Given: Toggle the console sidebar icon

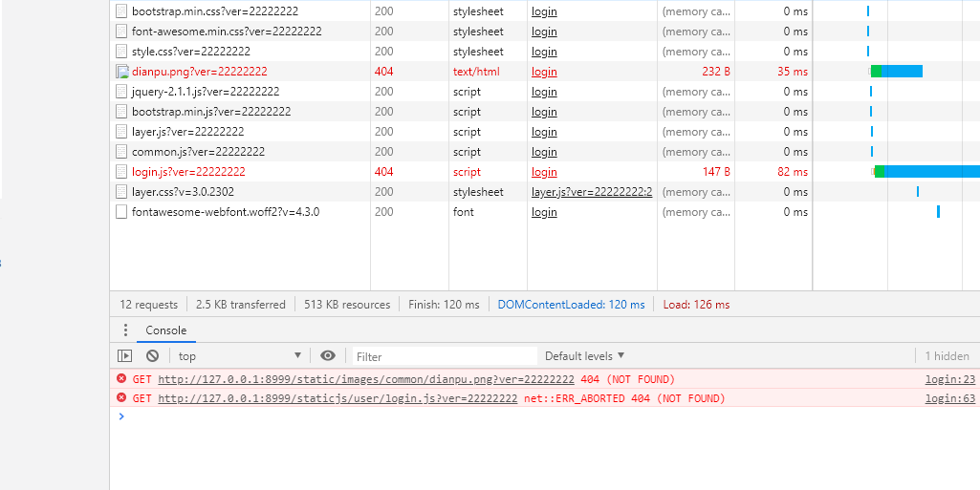Looking at the screenshot, I should [125, 355].
